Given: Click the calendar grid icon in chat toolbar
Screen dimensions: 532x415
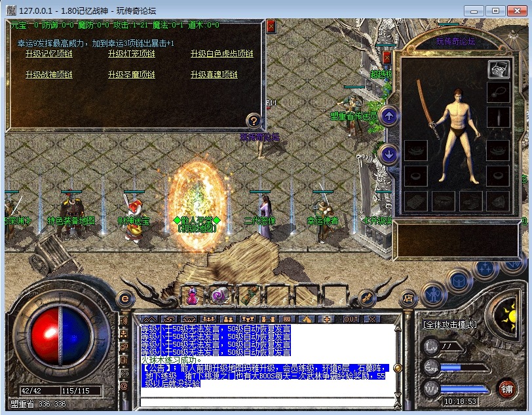Looking at the screenshot, I should (x=287, y=319).
